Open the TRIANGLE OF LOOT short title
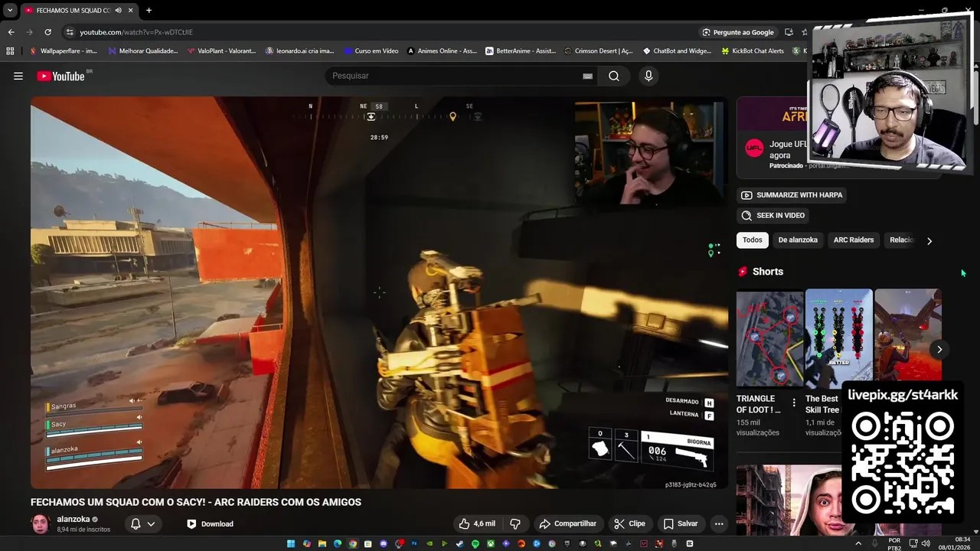The height and width of the screenshot is (551, 980). (x=759, y=404)
